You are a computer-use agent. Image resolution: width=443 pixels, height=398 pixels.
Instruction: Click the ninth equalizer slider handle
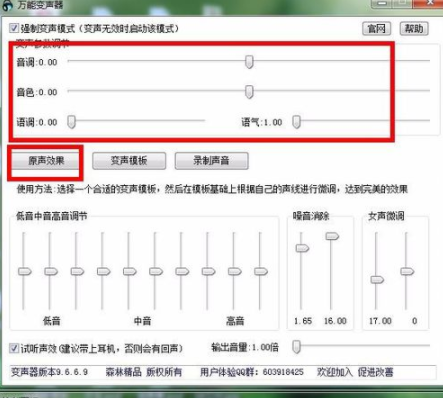coord(235,271)
